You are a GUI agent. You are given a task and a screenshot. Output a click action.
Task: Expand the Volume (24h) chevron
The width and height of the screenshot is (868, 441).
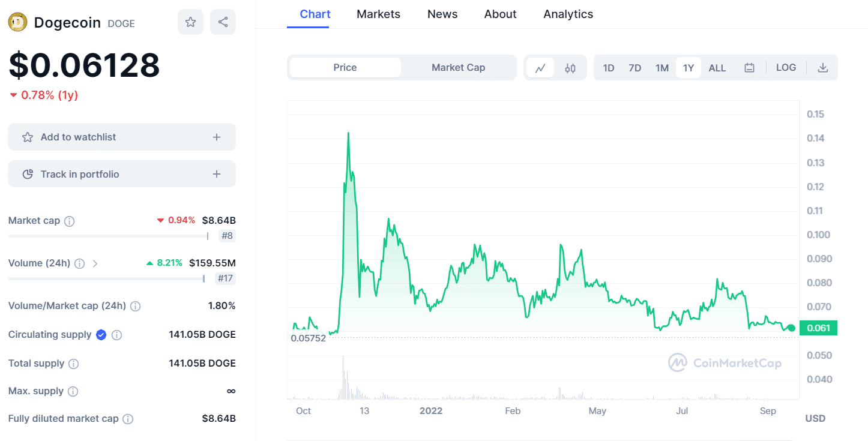(x=95, y=263)
